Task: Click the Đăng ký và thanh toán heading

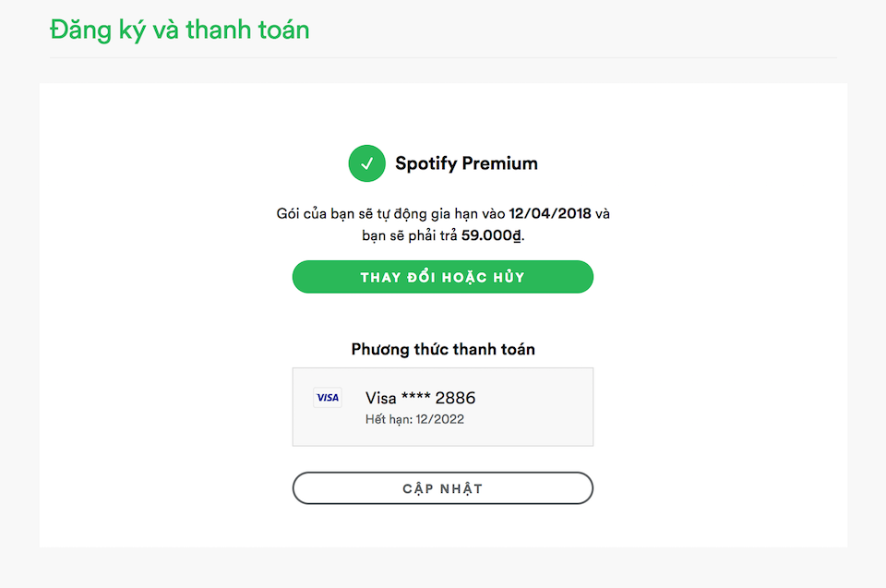Action: (179, 29)
